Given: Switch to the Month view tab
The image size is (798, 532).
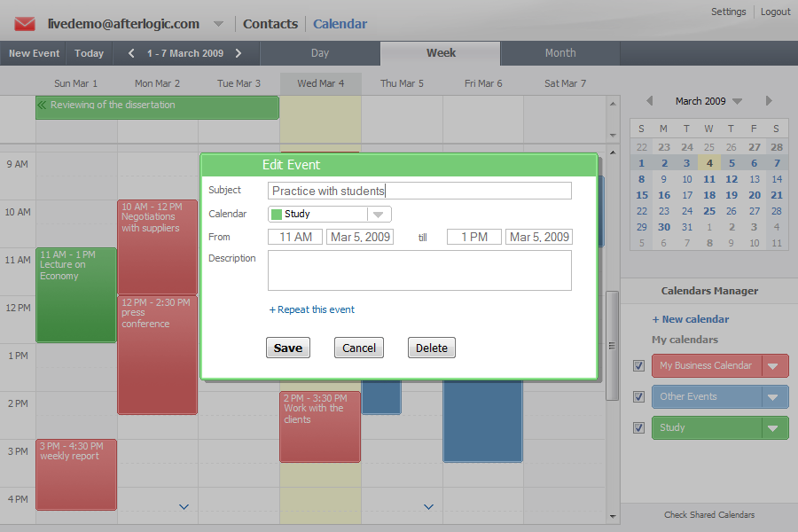Looking at the screenshot, I should 559,53.
